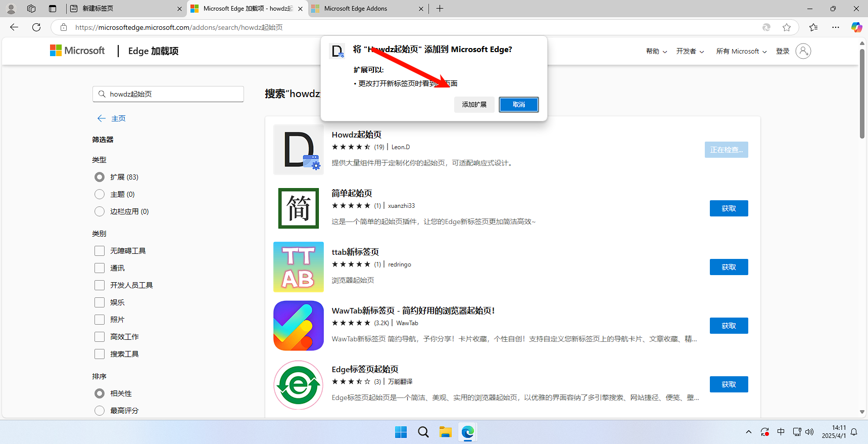868x444 pixels.
Task: Check the 照片 category checkbox
Action: pos(100,320)
